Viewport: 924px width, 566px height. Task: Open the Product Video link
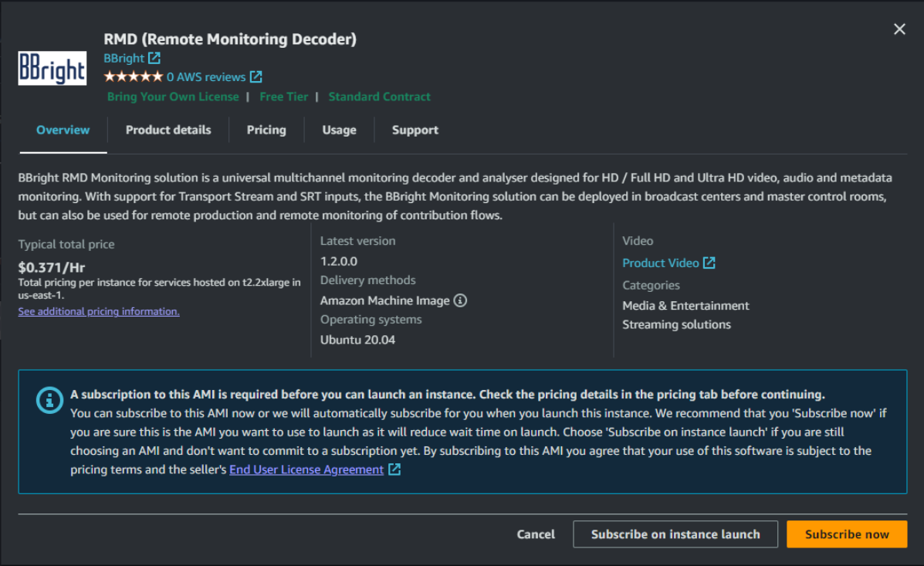[661, 263]
